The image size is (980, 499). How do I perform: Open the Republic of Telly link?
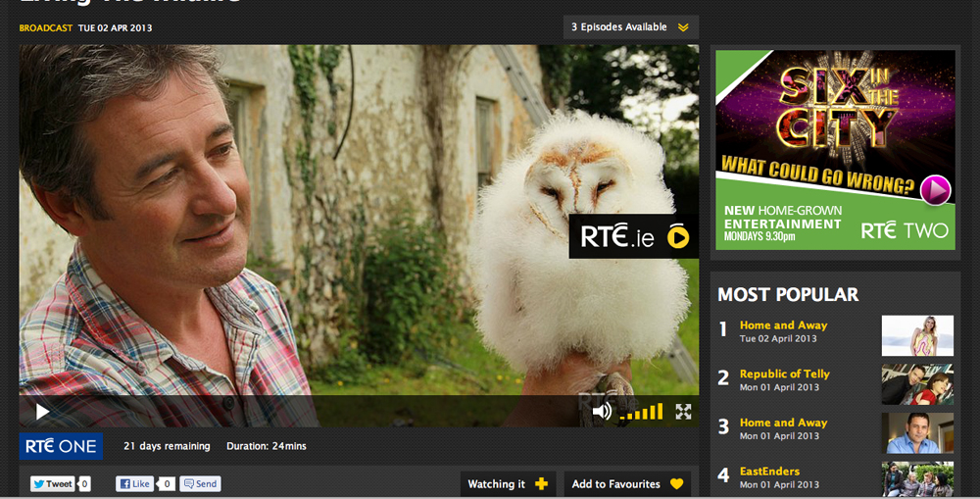click(x=784, y=374)
